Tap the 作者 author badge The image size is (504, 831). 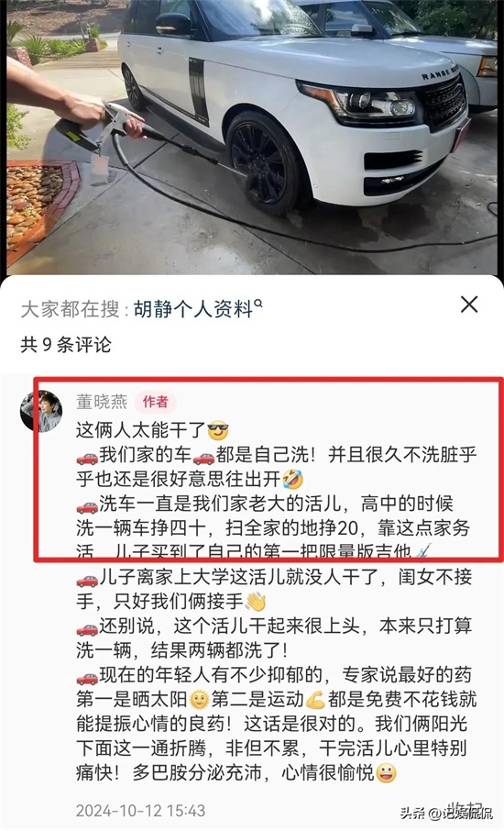tap(155, 403)
